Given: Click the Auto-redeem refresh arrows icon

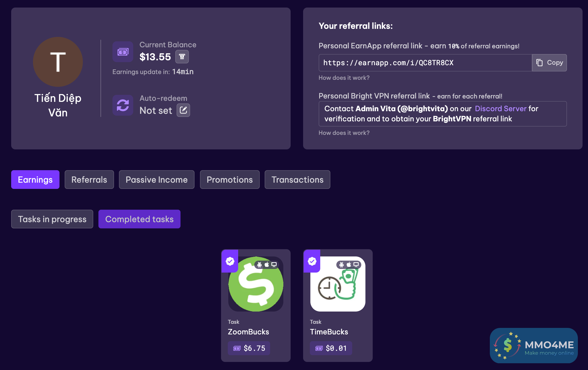Looking at the screenshot, I should coord(123,105).
